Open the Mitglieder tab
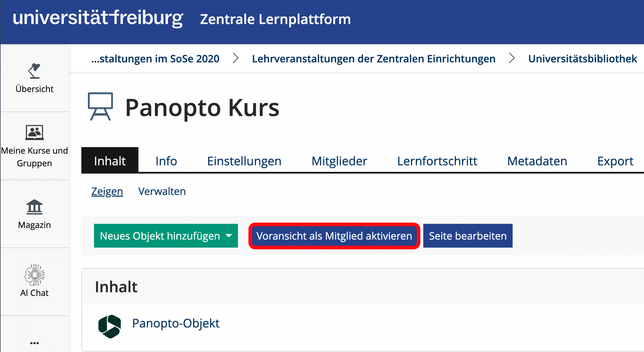This screenshot has height=352, width=644. point(339,161)
